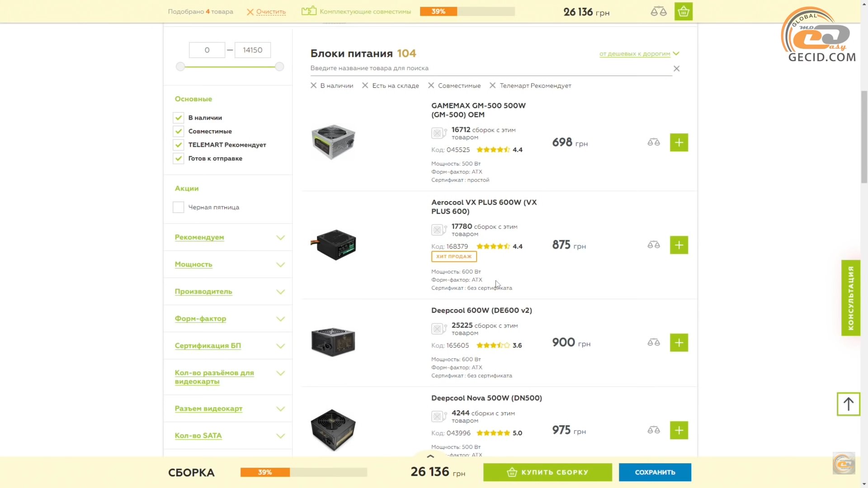The image size is (868, 488).
Task: Click the product name search field
Action: (x=491, y=68)
